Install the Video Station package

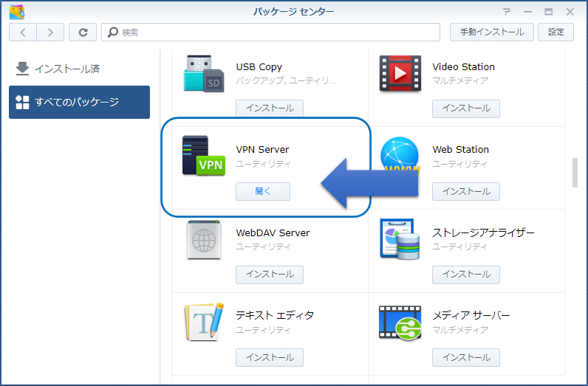tap(466, 108)
